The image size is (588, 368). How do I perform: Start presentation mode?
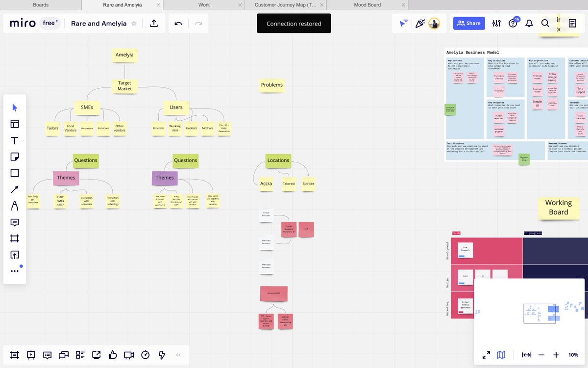pos(31,355)
